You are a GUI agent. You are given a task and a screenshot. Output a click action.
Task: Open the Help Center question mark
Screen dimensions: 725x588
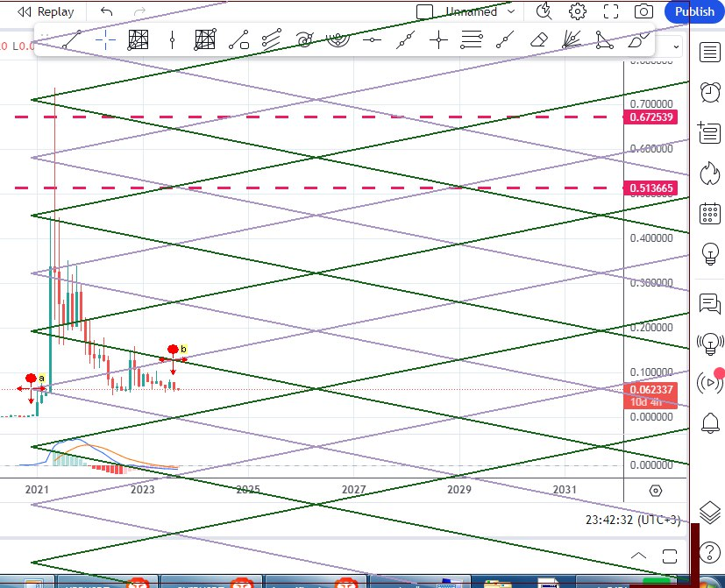[710, 552]
